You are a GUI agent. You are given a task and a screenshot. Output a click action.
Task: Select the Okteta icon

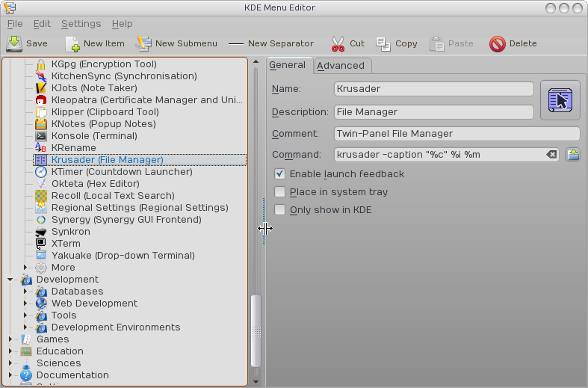41,184
